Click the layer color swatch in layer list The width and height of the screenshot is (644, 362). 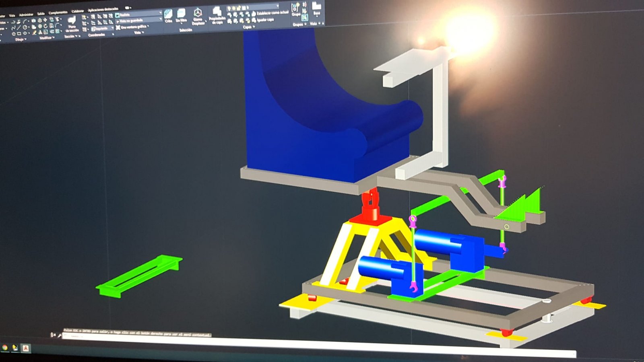[x=243, y=8]
